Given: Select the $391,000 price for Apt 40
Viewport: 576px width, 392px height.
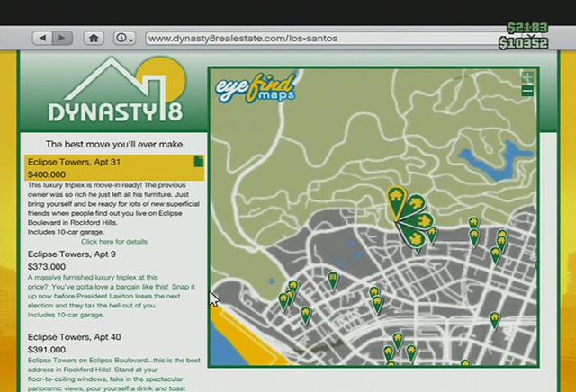Looking at the screenshot, I should [x=47, y=350].
